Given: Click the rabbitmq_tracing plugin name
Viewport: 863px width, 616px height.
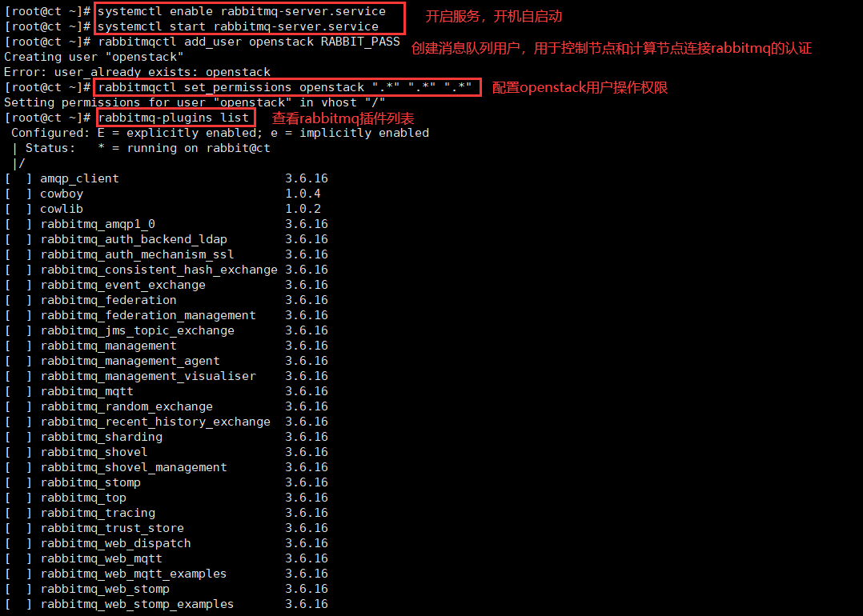Looking at the screenshot, I should [x=98, y=513].
